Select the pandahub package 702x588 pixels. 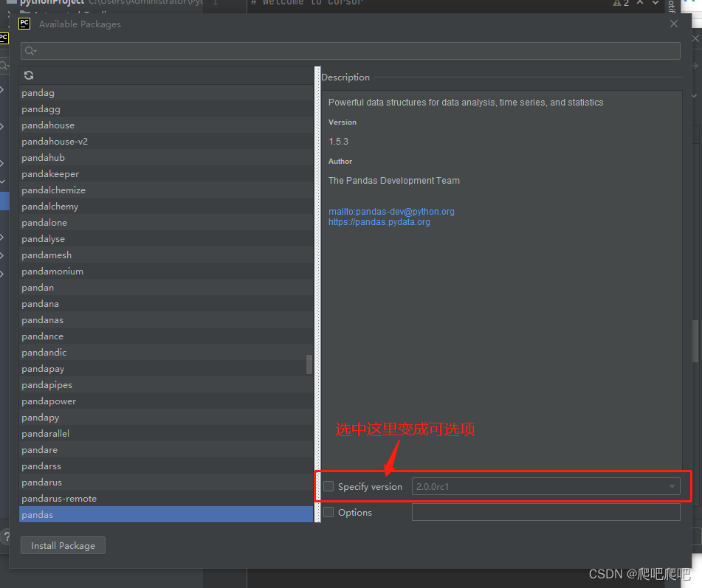coord(166,158)
